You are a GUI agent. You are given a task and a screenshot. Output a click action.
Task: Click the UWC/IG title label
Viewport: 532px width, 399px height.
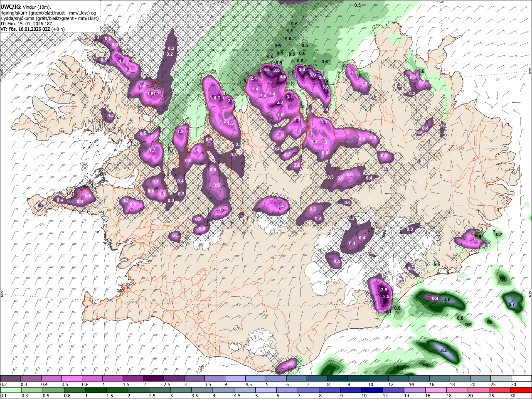(x=10, y=7)
